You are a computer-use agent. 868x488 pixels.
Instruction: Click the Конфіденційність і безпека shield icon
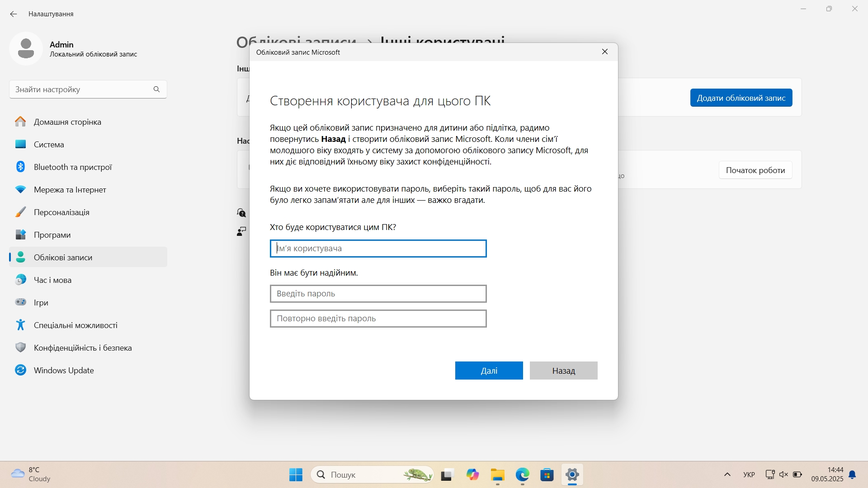click(x=20, y=347)
